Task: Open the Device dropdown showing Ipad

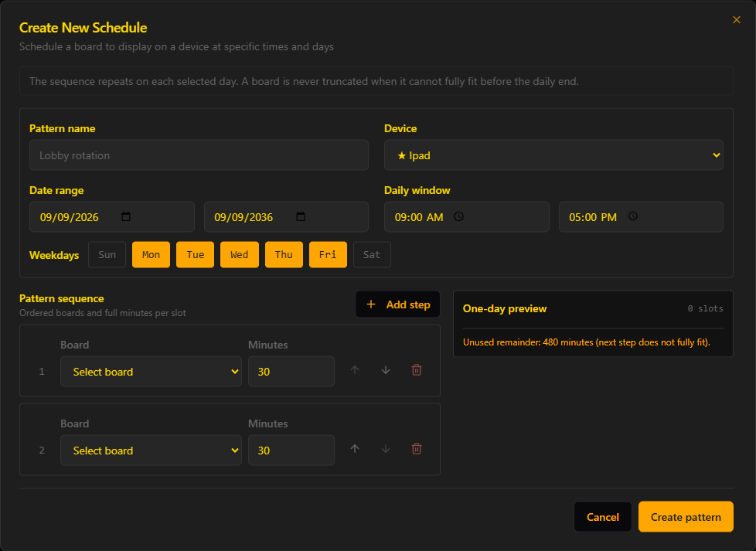Action: click(553, 155)
